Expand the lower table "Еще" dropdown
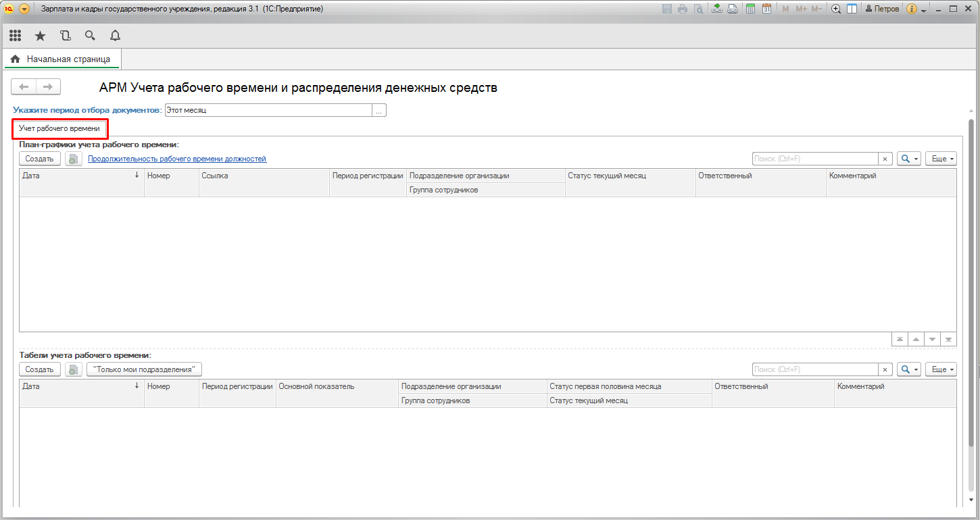The width and height of the screenshot is (980, 520). (941, 369)
